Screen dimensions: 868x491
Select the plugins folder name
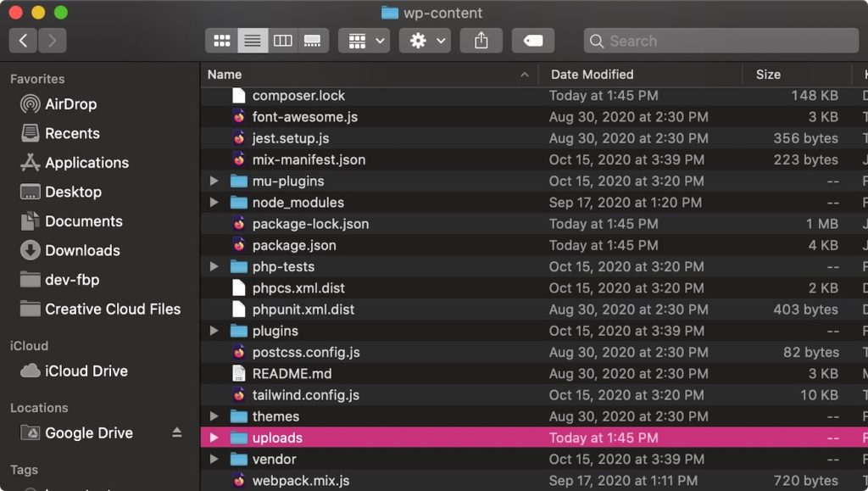click(275, 331)
